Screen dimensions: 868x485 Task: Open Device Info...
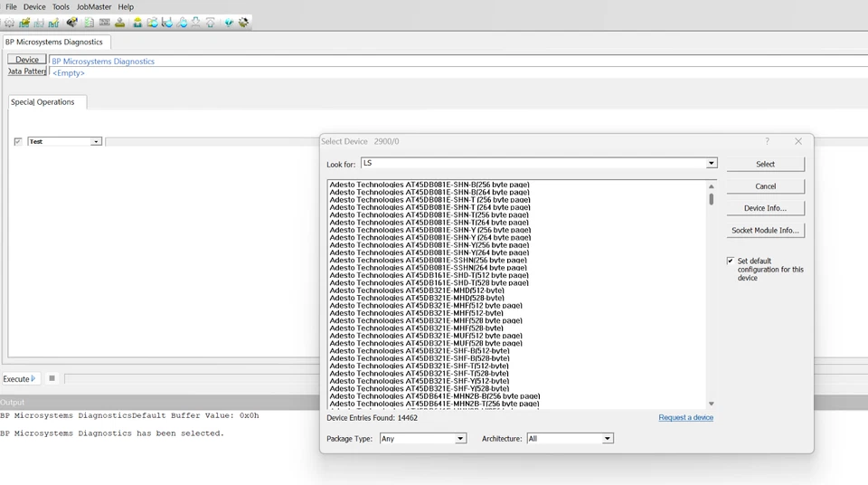(765, 208)
